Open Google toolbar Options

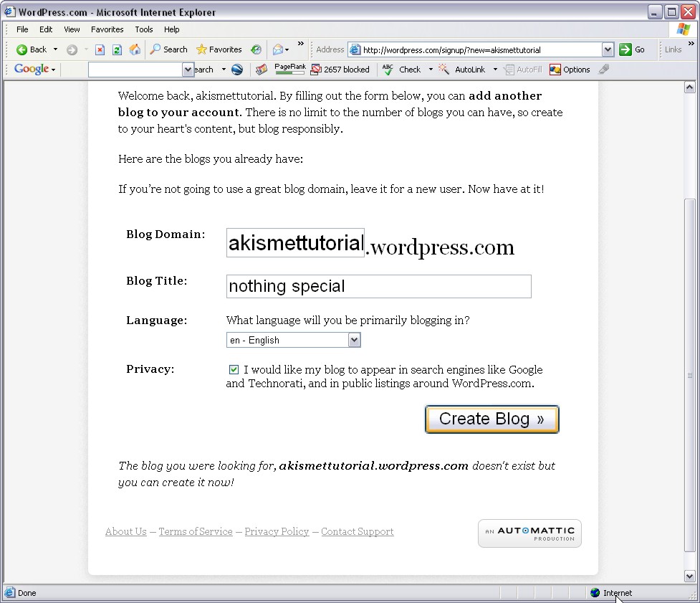(x=570, y=70)
